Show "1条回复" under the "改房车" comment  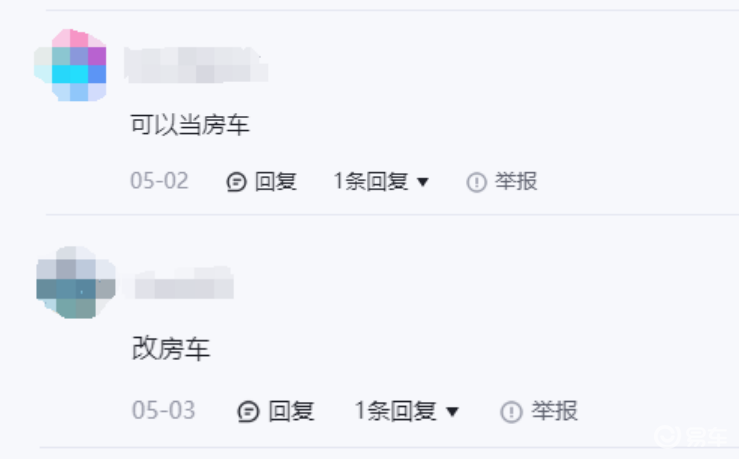pyautogui.click(x=395, y=411)
